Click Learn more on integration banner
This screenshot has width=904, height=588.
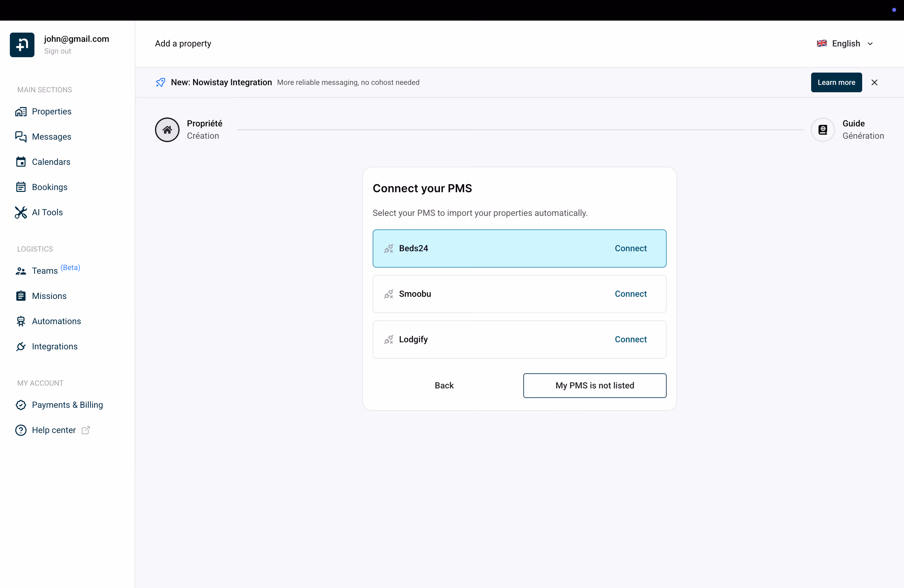tap(836, 82)
